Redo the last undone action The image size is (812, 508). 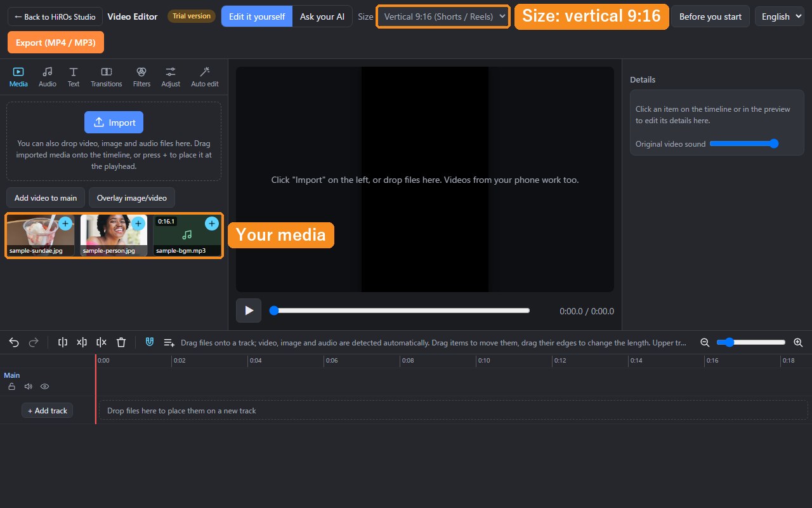click(x=34, y=342)
